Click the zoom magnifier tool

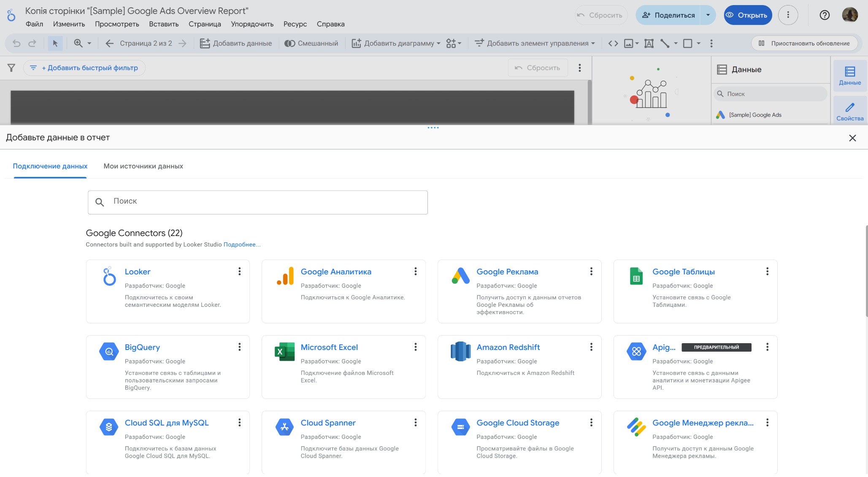click(x=78, y=43)
